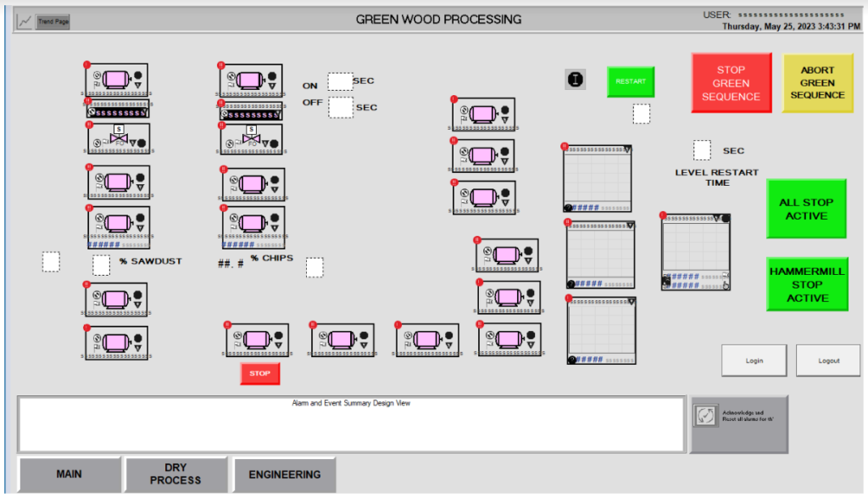Toggle the HAMMERMILL STOP ACTIVE indicator
The height and width of the screenshot is (498, 868).
tap(807, 284)
